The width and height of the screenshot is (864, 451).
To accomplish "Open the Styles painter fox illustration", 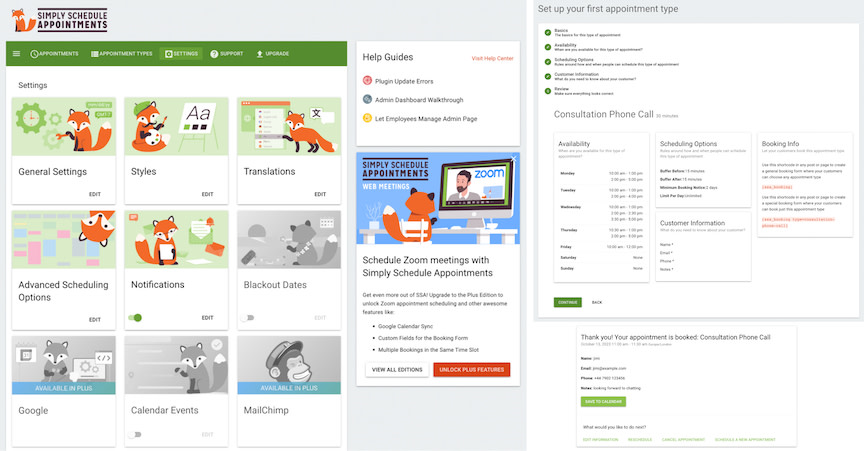I will click(x=176, y=126).
